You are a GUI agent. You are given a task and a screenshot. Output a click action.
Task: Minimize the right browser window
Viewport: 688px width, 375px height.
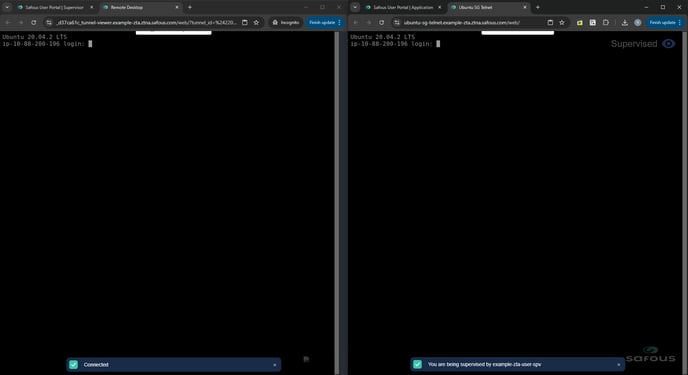pyautogui.click(x=646, y=7)
